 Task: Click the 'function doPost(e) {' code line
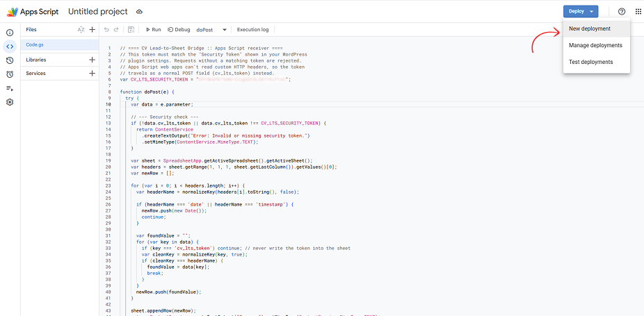coord(147,92)
